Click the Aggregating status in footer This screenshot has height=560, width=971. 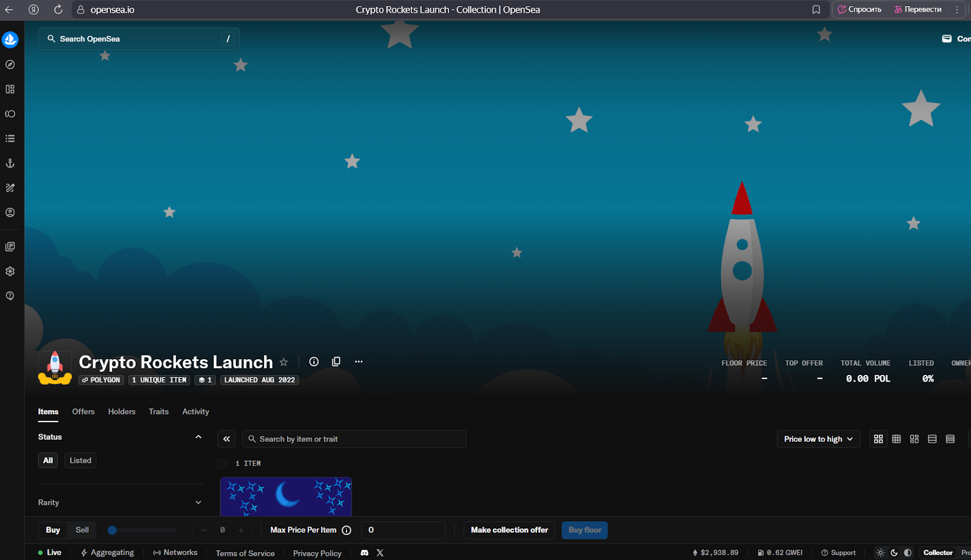(107, 553)
